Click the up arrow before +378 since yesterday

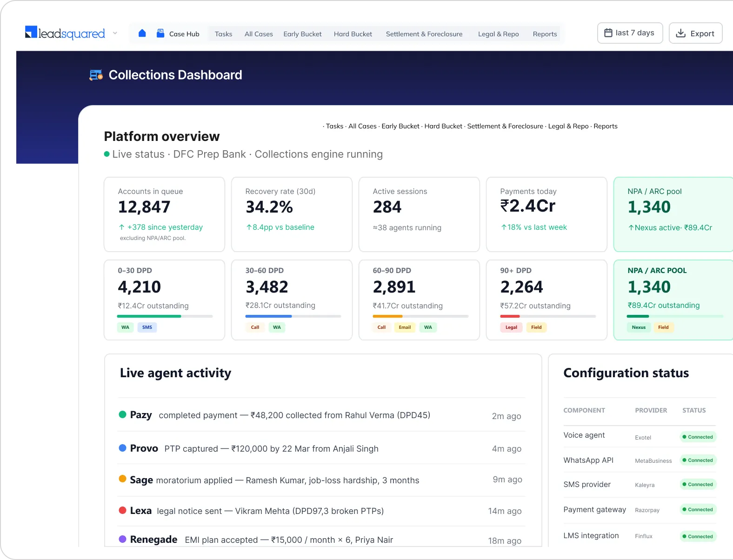click(x=122, y=227)
